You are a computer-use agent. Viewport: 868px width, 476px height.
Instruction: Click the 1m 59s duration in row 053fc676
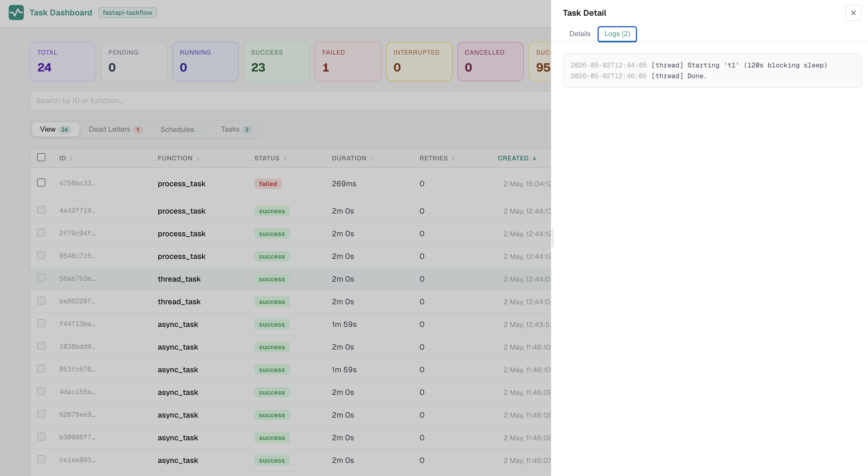pos(344,369)
